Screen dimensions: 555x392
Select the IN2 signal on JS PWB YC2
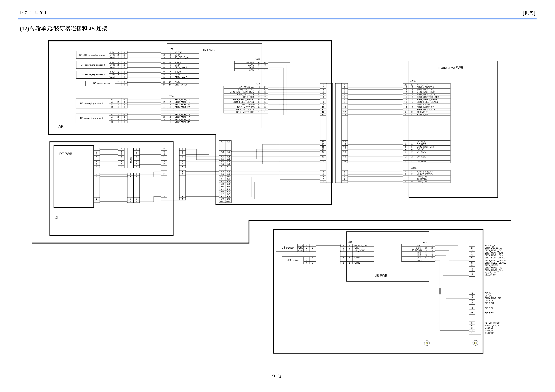[x=419, y=255]
